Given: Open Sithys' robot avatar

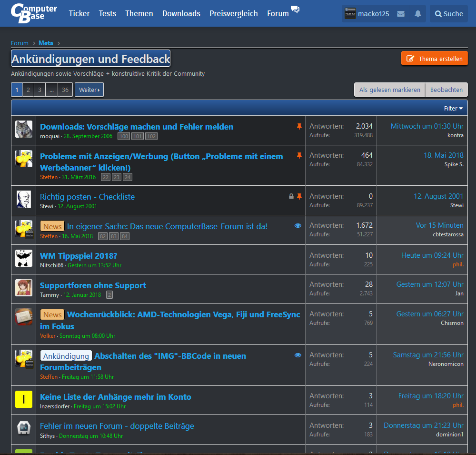Looking at the screenshot, I should 24,428.
